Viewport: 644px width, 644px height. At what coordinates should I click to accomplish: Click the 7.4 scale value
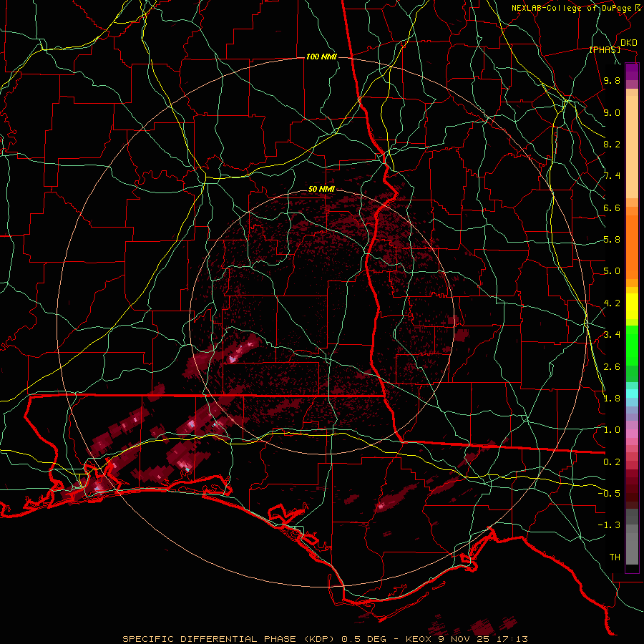click(612, 176)
